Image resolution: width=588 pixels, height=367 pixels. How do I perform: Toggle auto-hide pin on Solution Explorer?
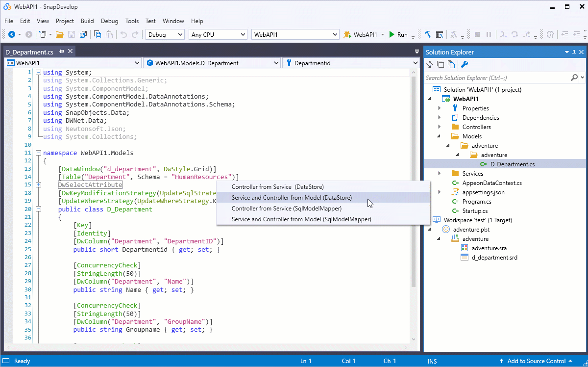[574, 52]
